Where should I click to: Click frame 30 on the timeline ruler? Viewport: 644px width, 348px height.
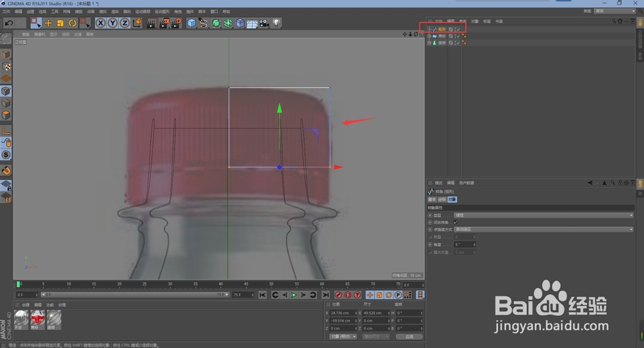coord(170,284)
